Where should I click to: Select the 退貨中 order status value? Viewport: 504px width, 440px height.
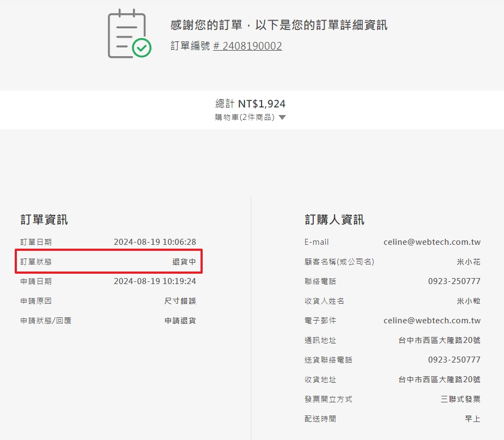[x=184, y=262]
